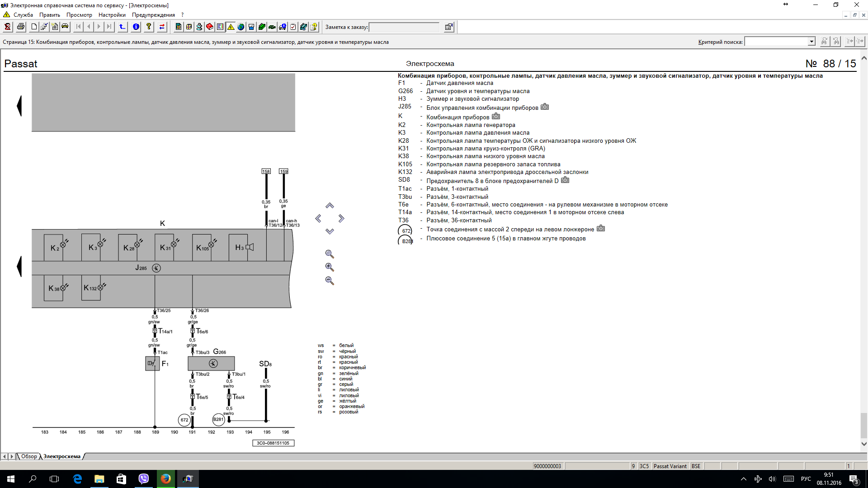The image size is (868, 488).
Task: Click zoom in magnifier beside diagram
Action: [330, 267]
